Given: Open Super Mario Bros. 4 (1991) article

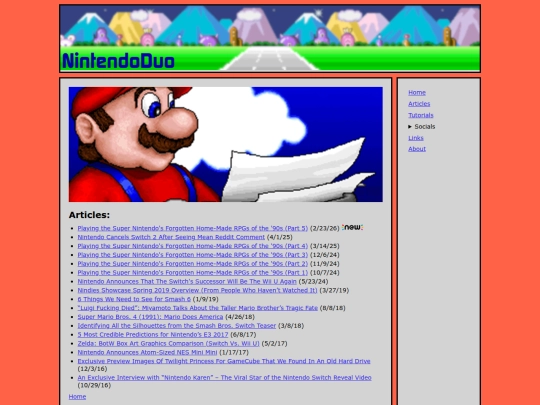Looking at the screenshot, I should (150, 317).
